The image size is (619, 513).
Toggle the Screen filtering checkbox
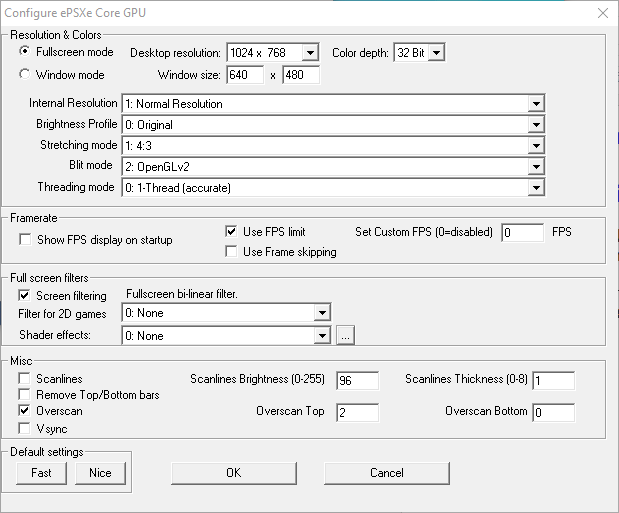24,295
